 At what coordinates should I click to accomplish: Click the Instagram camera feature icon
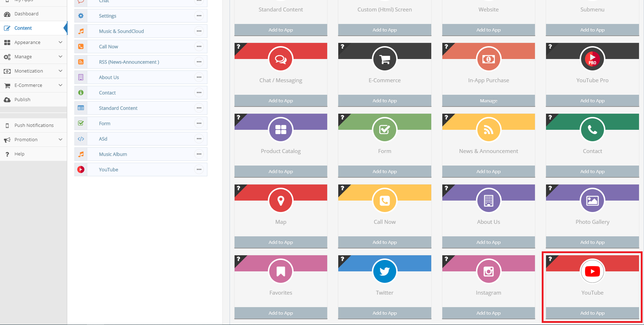488,271
